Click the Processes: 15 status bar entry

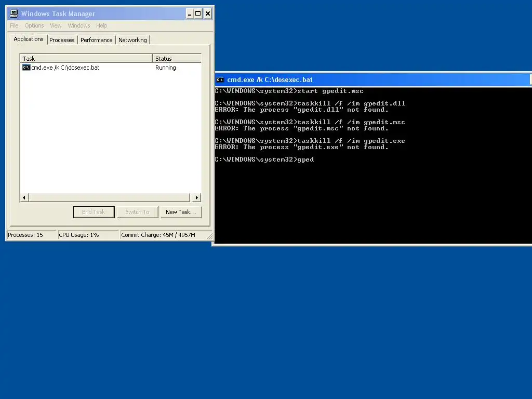[32, 235]
